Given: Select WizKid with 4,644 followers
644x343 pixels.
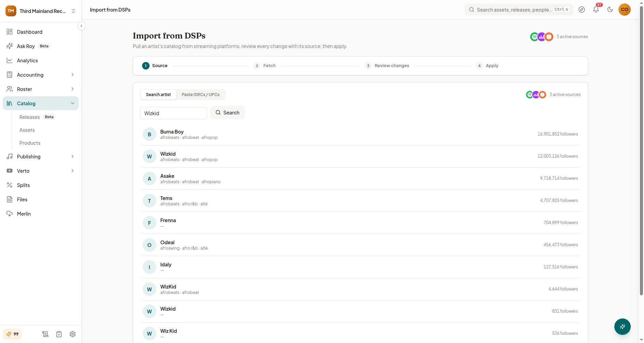Looking at the screenshot, I should pos(360,289).
